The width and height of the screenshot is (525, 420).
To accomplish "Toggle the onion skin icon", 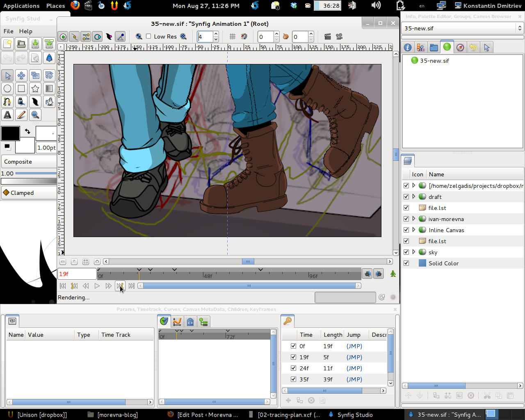I will (286, 37).
